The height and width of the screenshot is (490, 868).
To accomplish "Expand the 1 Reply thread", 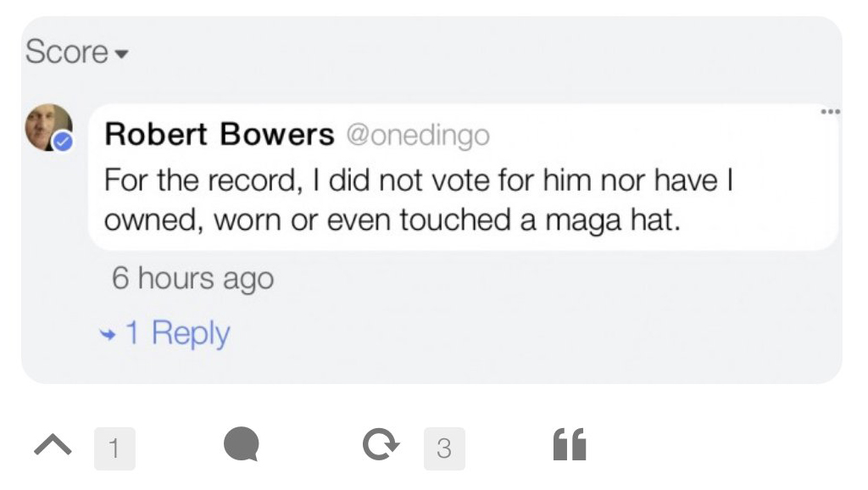I will [x=177, y=333].
